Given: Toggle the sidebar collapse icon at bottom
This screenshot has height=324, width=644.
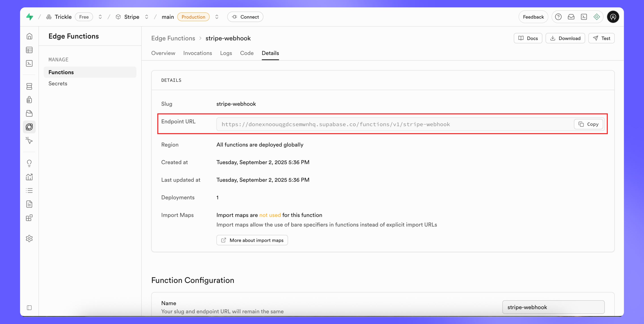Looking at the screenshot, I should [x=29, y=307].
